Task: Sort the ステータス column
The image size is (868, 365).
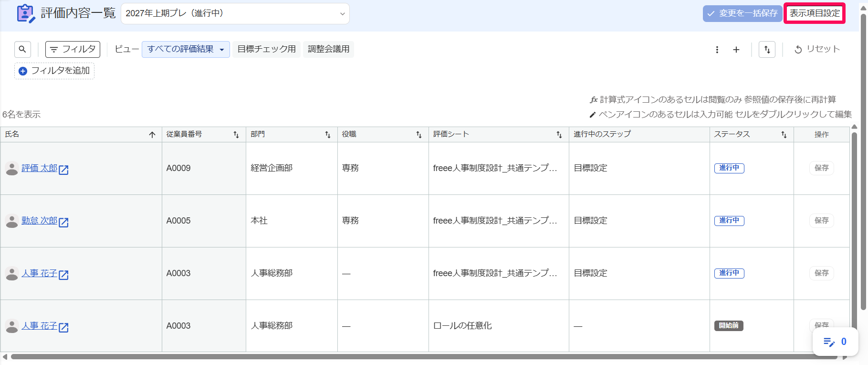Action: tap(784, 135)
